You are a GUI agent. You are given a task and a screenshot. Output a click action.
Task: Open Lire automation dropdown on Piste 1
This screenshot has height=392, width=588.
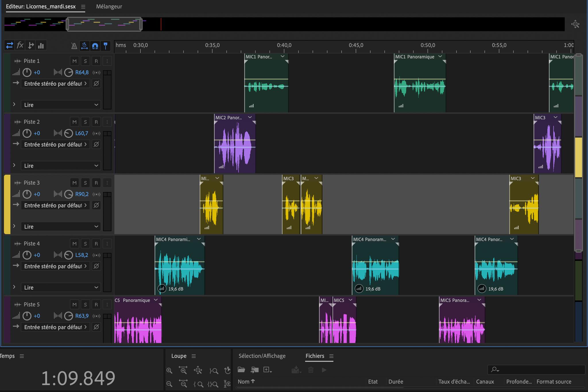pyautogui.click(x=61, y=105)
